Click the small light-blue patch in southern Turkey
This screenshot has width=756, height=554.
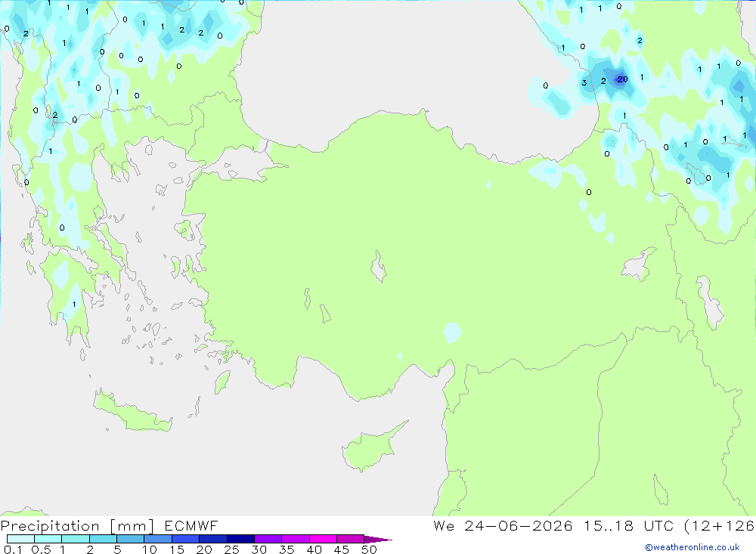(452, 333)
